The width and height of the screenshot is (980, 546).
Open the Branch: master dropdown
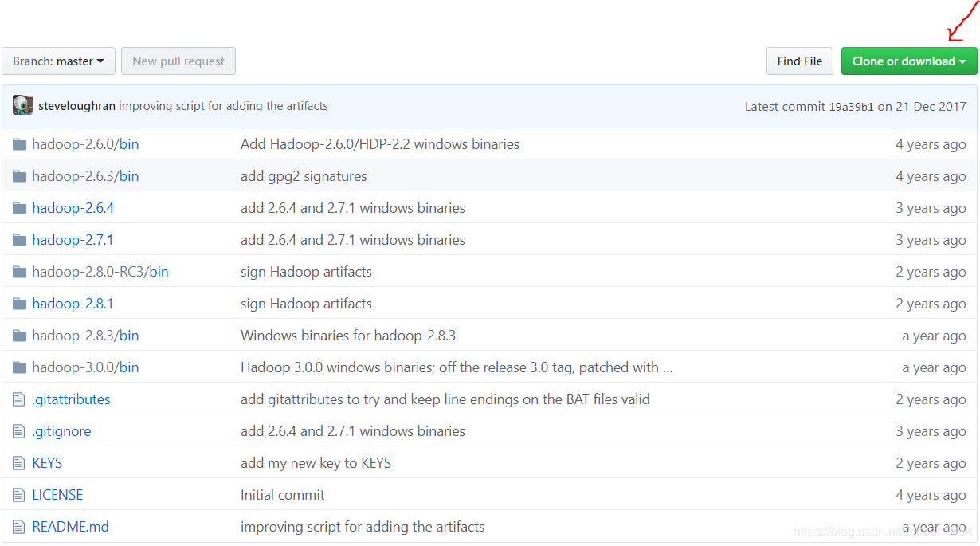[x=58, y=61]
